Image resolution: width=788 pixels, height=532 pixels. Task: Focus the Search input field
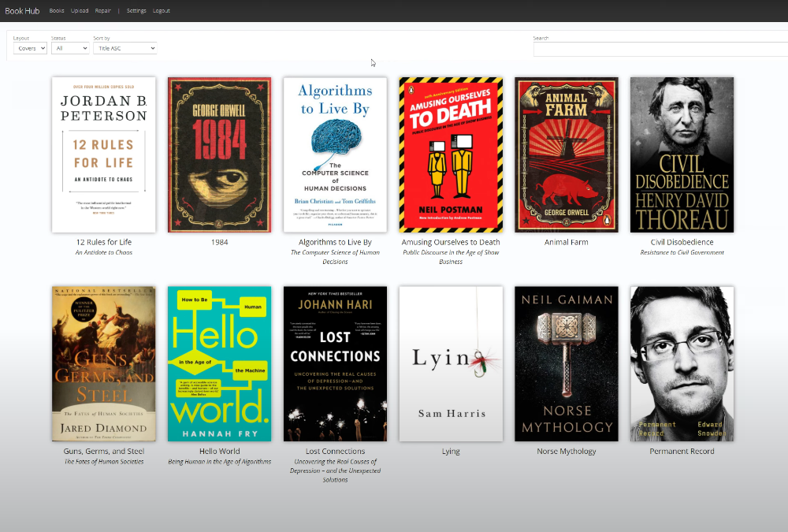660,50
